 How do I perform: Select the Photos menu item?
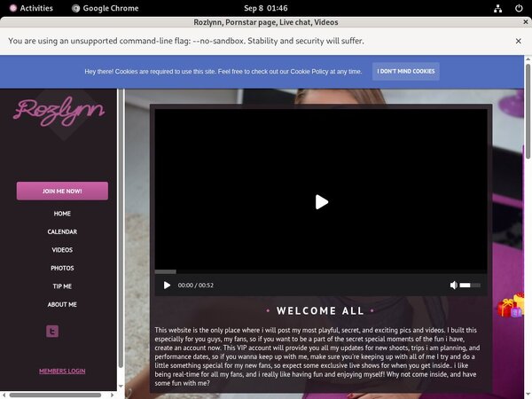click(62, 268)
